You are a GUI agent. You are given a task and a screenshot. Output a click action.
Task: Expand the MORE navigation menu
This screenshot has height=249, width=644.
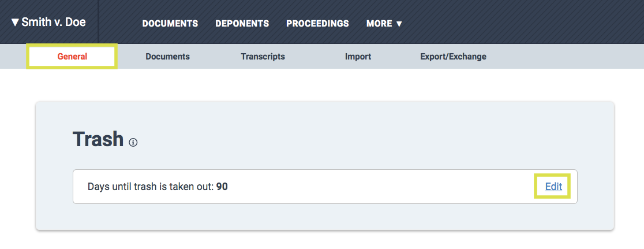tap(384, 24)
